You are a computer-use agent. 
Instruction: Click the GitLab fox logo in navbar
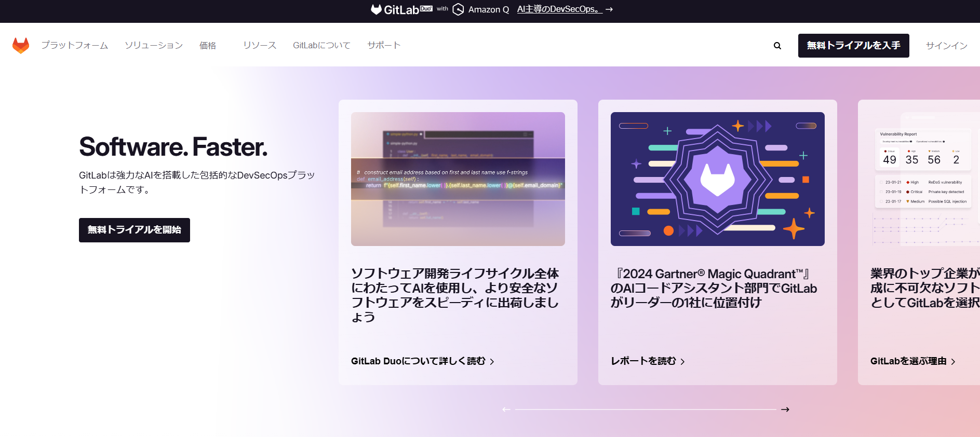tap(21, 46)
